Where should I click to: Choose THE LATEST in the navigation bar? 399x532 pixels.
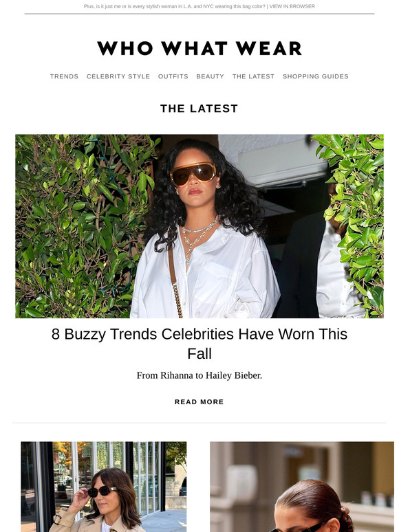(253, 76)
